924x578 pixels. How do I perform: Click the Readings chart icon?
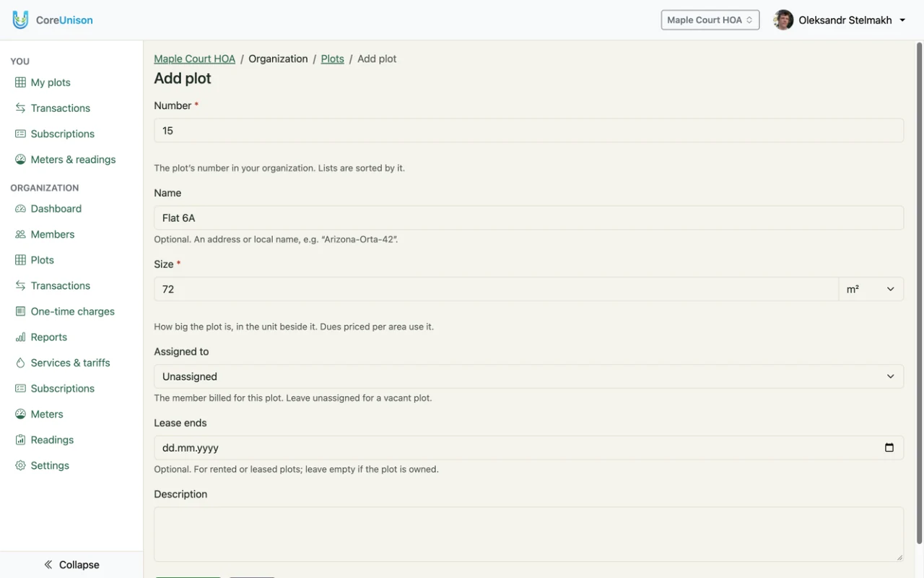(20, 440)
